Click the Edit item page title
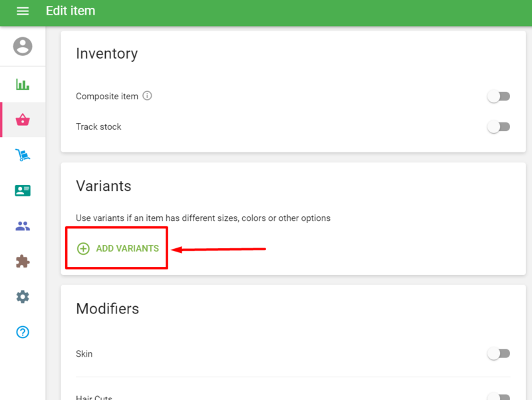The width and height of the screenshot is (532, 400). 70,11
